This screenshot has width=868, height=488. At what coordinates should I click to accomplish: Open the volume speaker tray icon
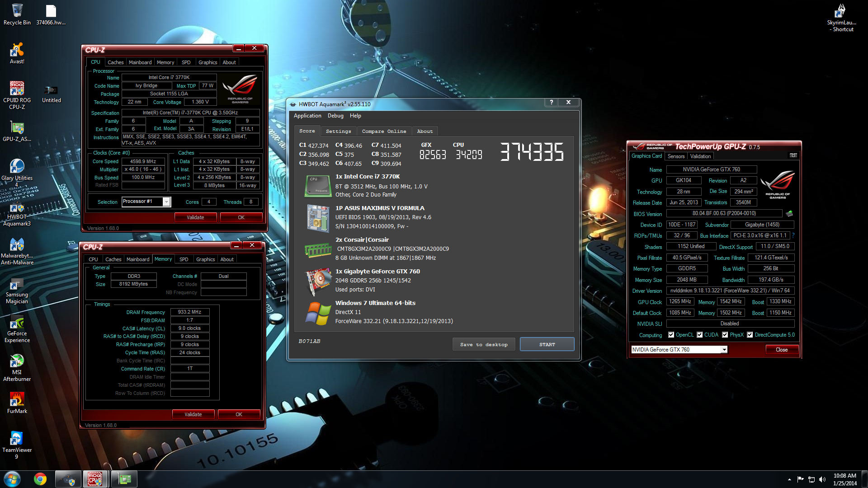click(x=822, y=479)
